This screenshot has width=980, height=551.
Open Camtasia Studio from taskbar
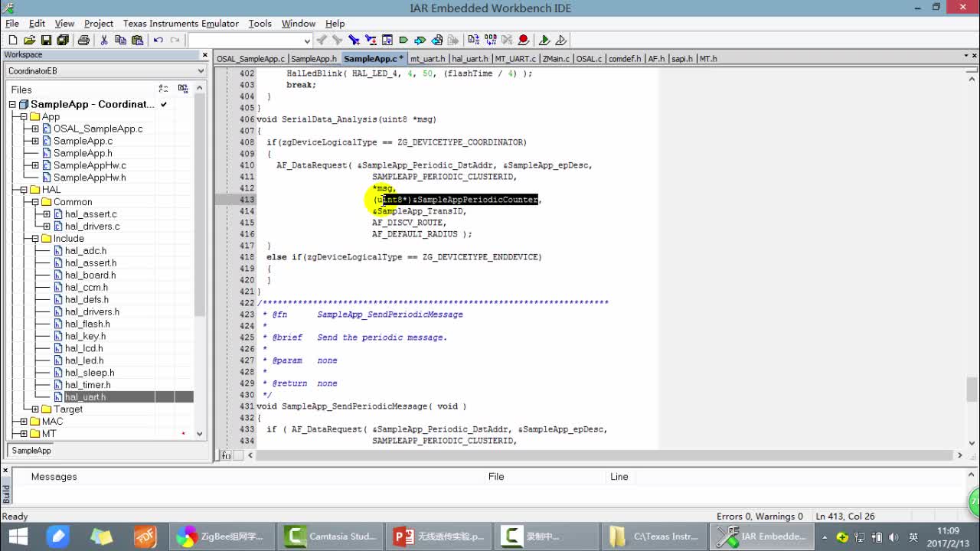click(x=332, y=536)
